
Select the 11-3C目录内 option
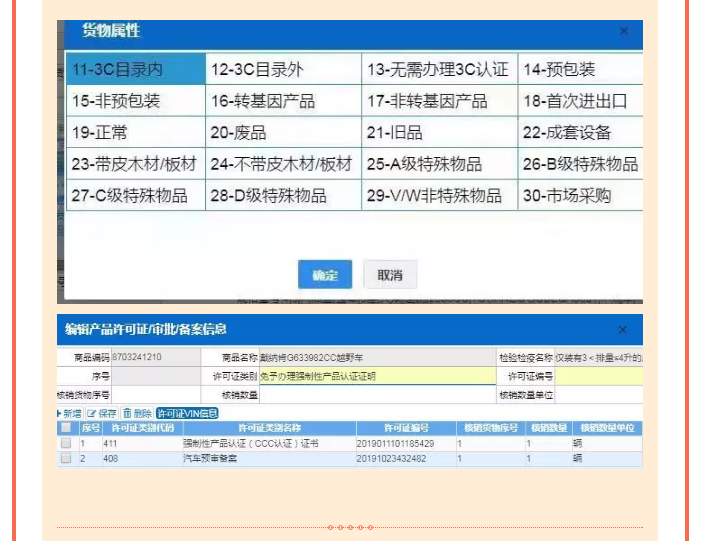coord(135,70)
